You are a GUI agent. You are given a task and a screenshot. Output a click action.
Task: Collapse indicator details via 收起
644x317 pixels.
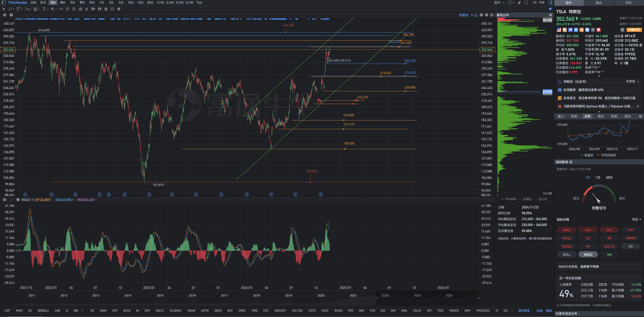637,219
